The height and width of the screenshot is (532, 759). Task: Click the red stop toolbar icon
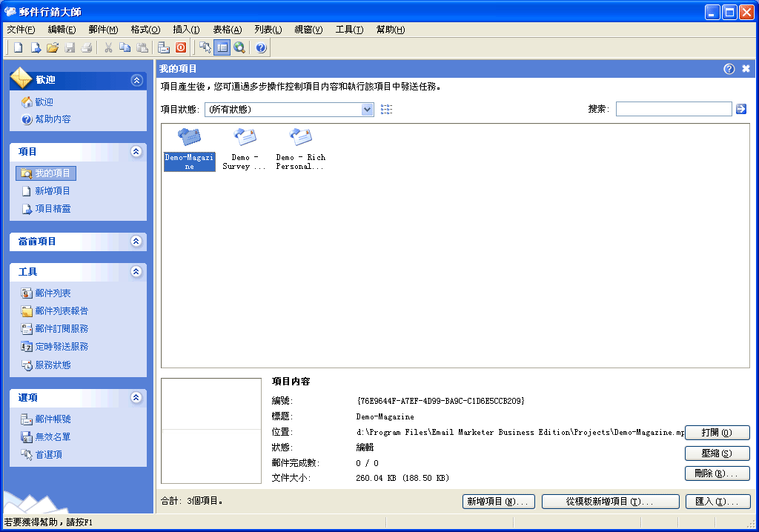pyautogui.click(x=181, y=48)
